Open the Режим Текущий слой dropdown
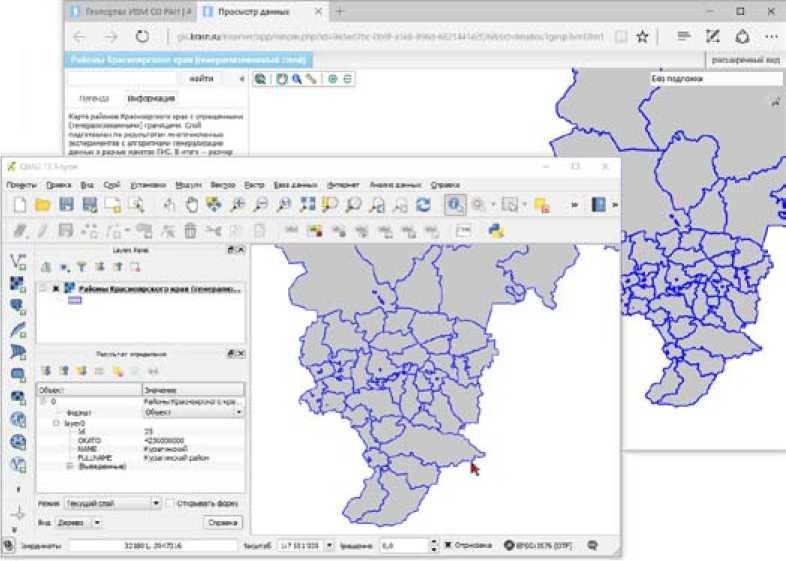Image resolution: width=786 pixels, height=561 pixels. (112, 504)
